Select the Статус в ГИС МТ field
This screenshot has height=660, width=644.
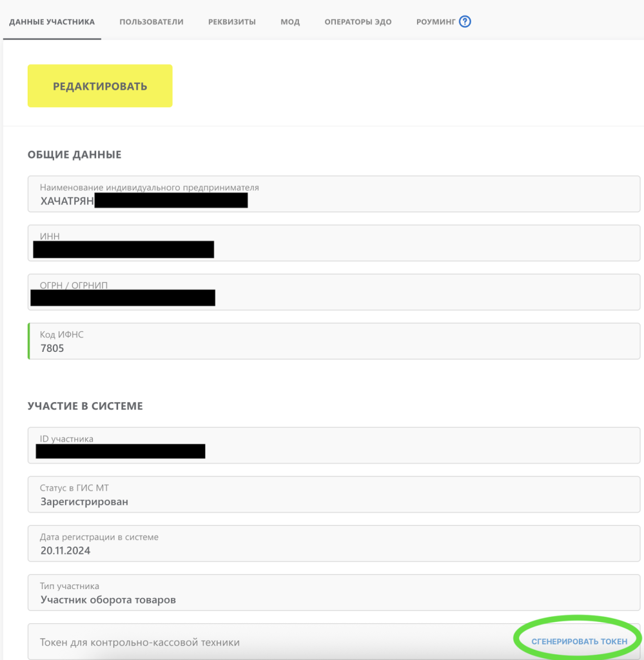pos(334,494)
